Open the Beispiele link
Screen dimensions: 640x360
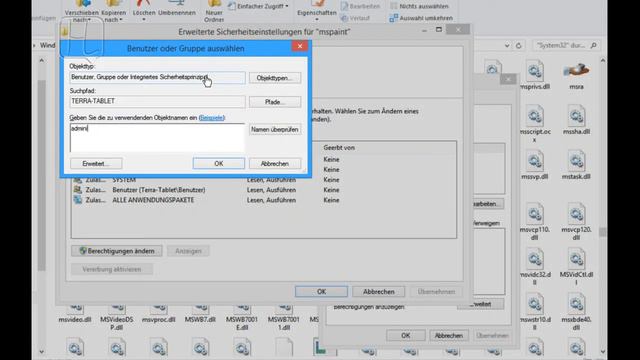point(212,118)
